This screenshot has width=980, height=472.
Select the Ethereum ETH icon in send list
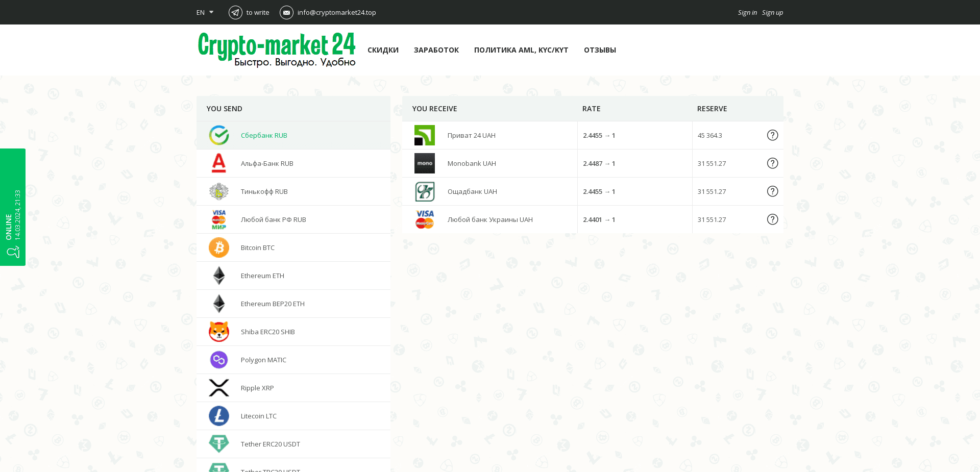(218, 276)
